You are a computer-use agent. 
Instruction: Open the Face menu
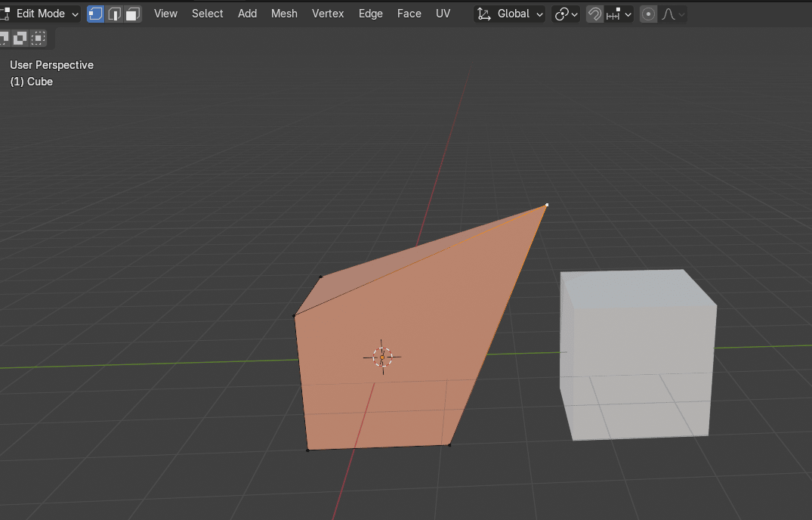coord(409,14)
